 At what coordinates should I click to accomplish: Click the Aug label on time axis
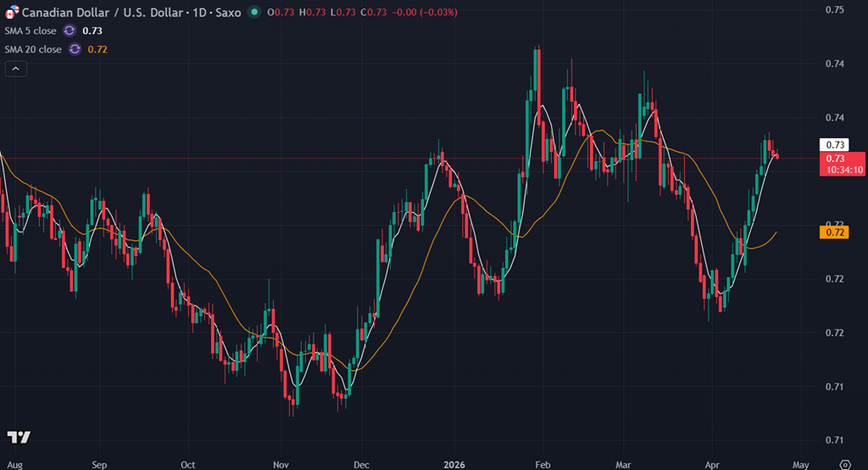pos(14,464)
